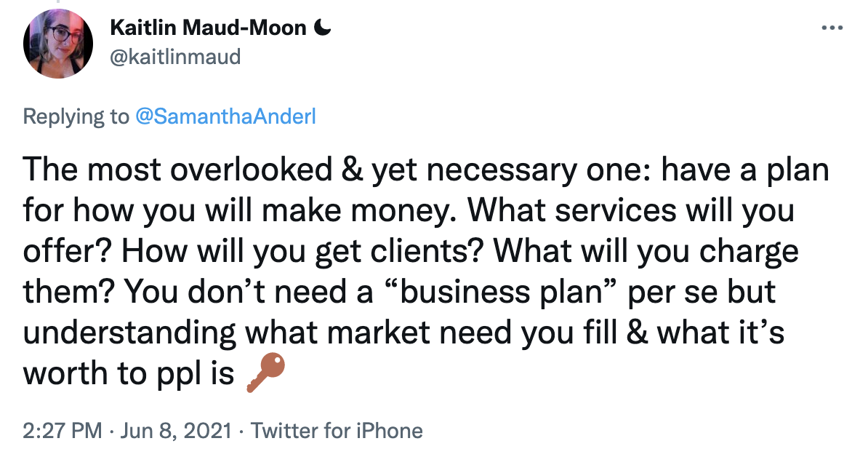Open the Twitter for iPhone source link

337,430
